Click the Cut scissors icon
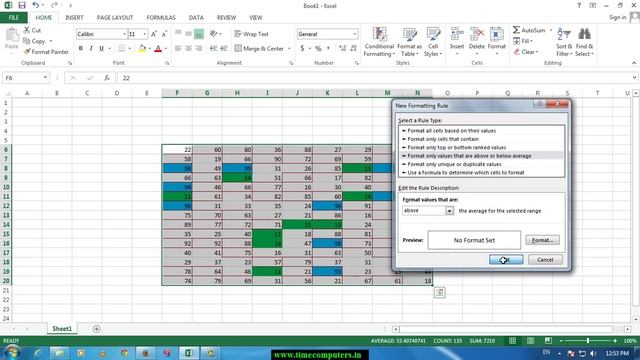This screenshot has height=360, width=640. [27, 30]
